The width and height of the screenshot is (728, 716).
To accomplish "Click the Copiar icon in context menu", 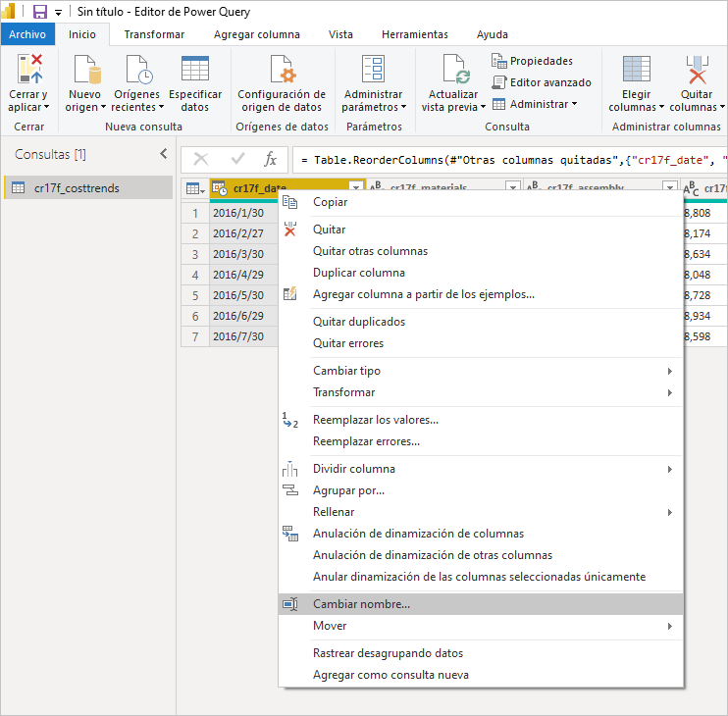I will 289,202.
